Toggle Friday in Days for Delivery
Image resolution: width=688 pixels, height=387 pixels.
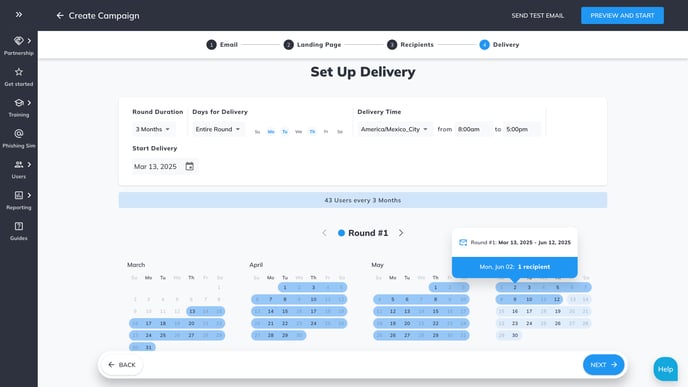tap(326, 132)
